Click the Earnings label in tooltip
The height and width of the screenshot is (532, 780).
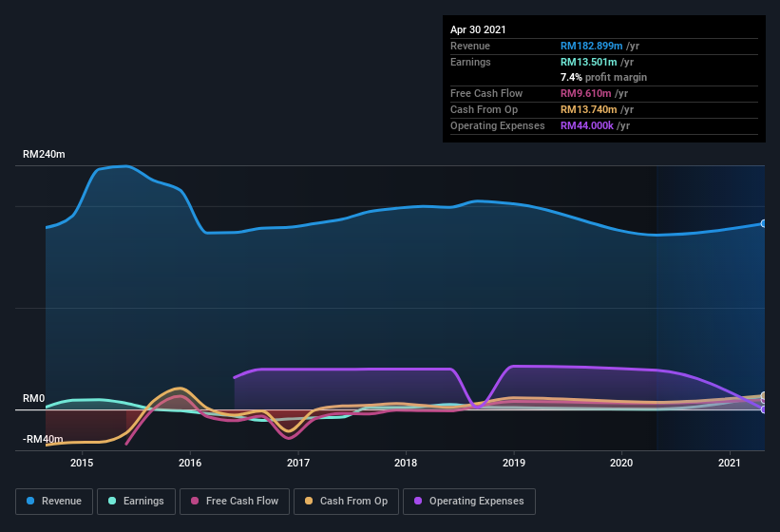470,62
